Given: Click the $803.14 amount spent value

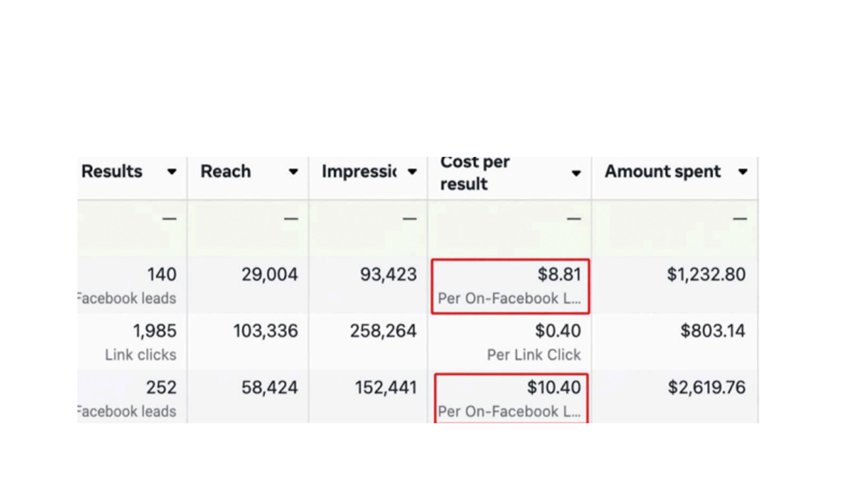Looking at the screenshot, I should click(713, 331).
